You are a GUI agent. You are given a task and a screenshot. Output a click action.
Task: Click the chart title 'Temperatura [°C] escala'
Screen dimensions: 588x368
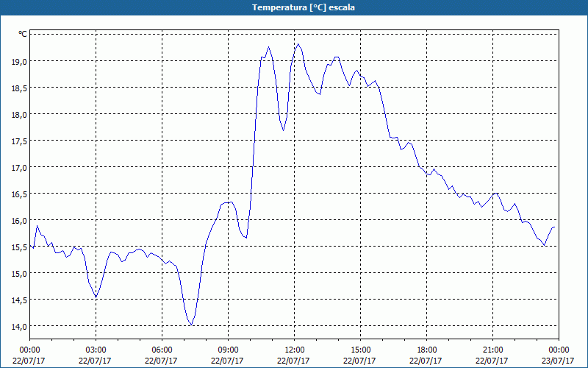pyautogui.click(x=304, y=7)
